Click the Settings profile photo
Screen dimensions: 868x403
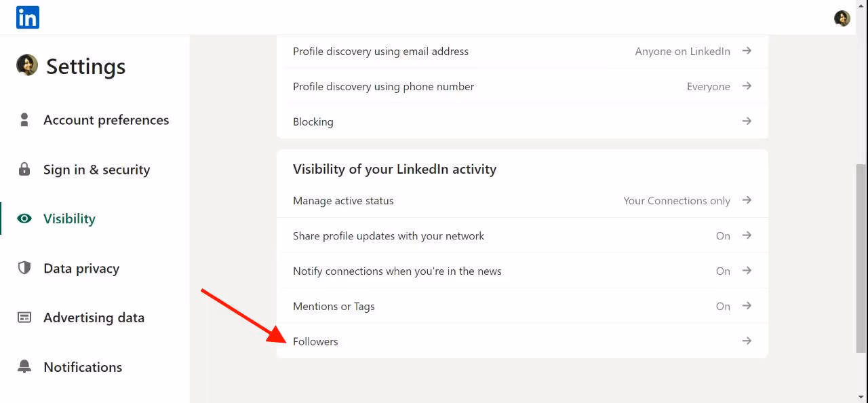[26, 65]
